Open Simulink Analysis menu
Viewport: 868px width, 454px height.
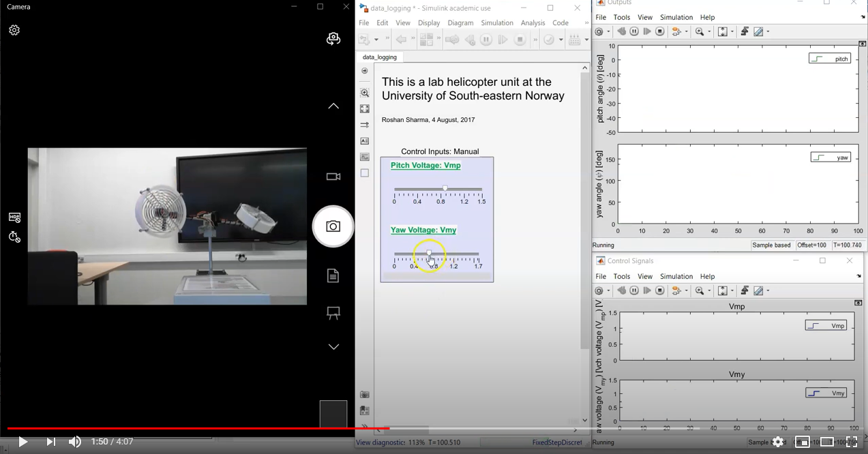533,22
